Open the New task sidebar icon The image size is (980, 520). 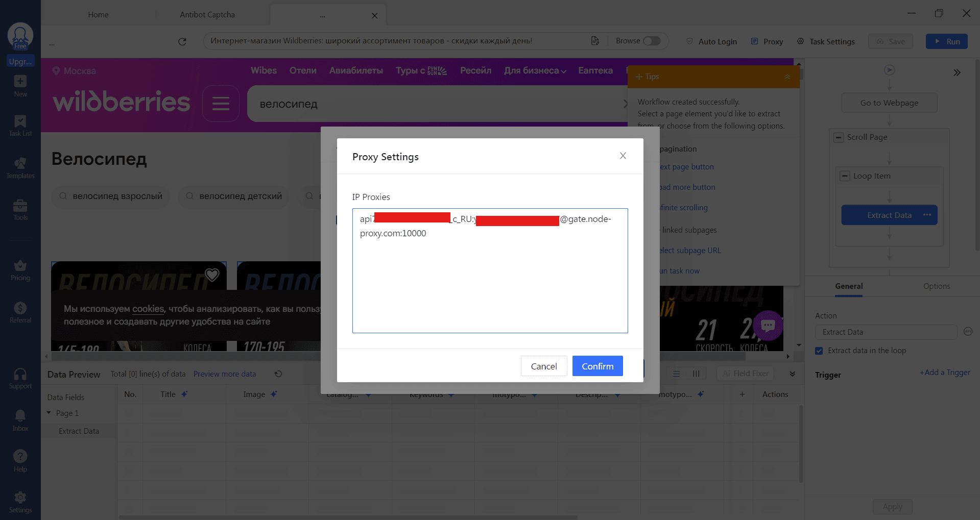tap(20, 86)
